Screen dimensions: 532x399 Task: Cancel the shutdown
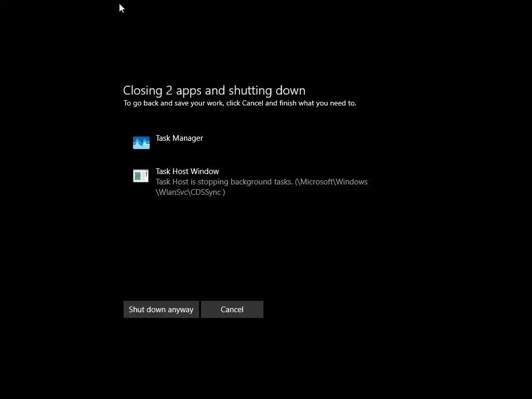232,310
